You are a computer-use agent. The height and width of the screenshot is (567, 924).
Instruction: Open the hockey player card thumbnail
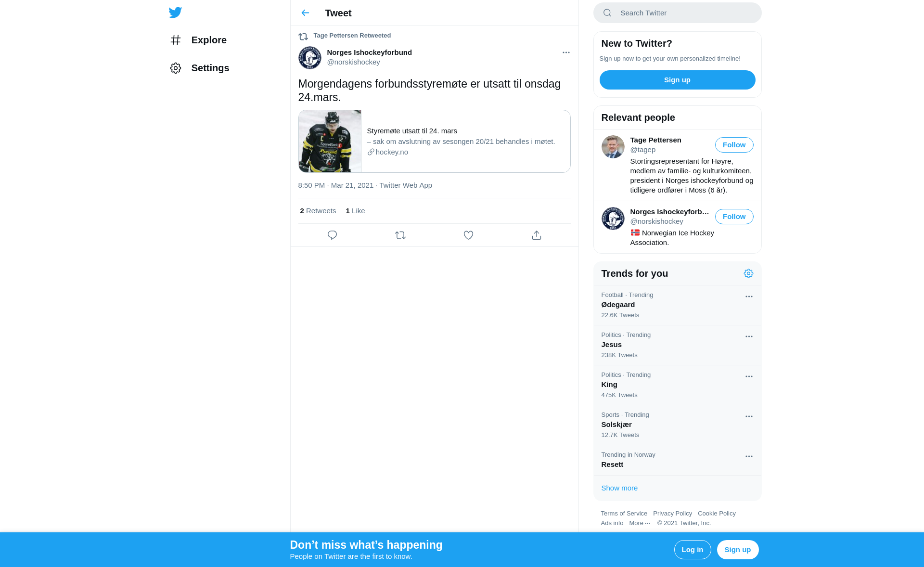[x=330, y=141]
